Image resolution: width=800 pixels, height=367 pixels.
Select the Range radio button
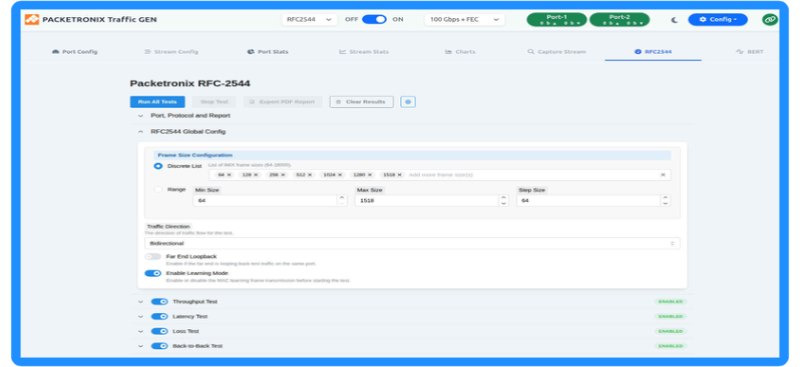click(158, 189)
